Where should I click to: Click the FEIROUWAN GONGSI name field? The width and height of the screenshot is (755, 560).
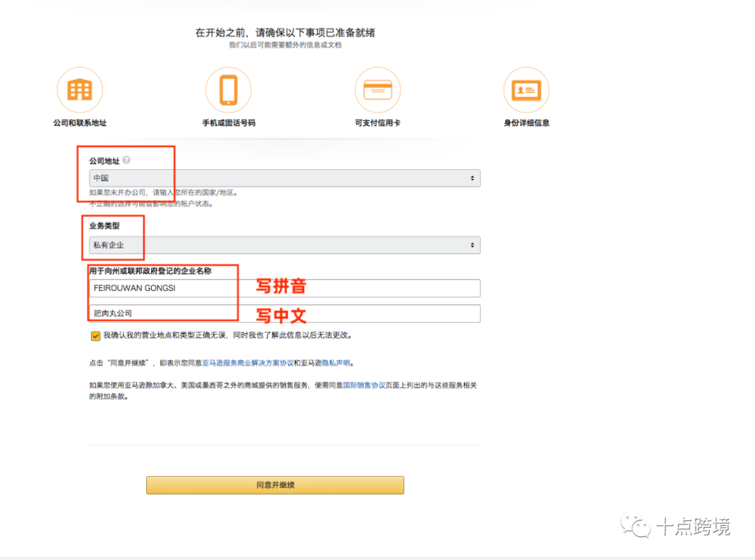point(285,288)
